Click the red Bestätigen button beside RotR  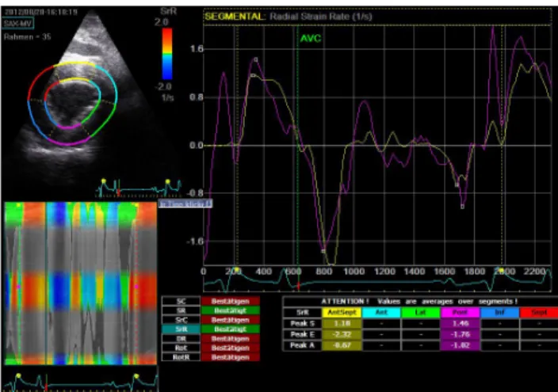tap(230, 357)
